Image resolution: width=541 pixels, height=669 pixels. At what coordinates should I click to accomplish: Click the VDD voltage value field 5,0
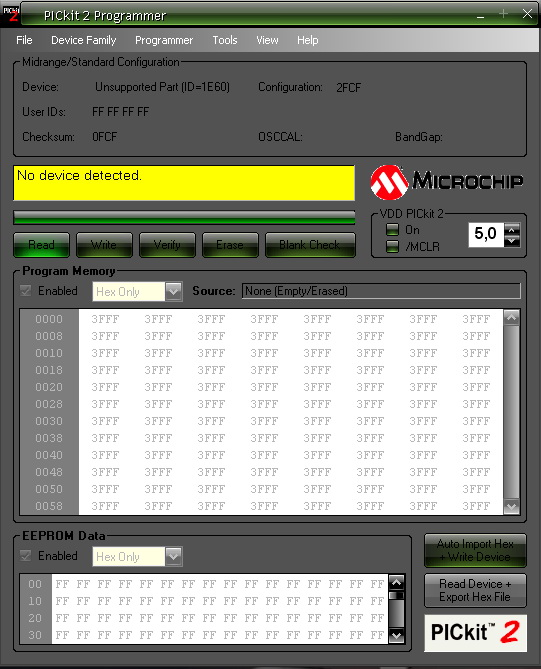click(x=486, y=235)
